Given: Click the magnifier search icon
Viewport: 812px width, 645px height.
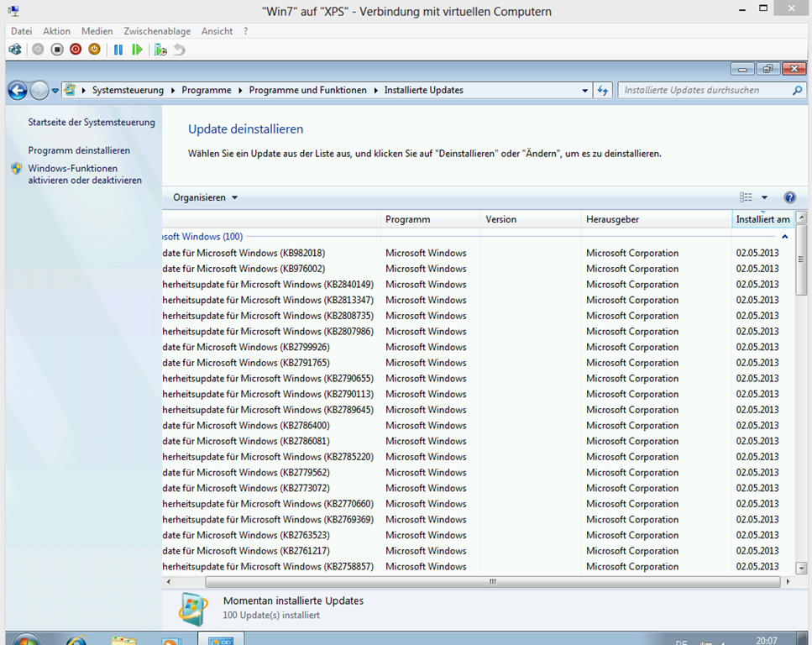Looking at the screenshot, I should pos(798,90).
